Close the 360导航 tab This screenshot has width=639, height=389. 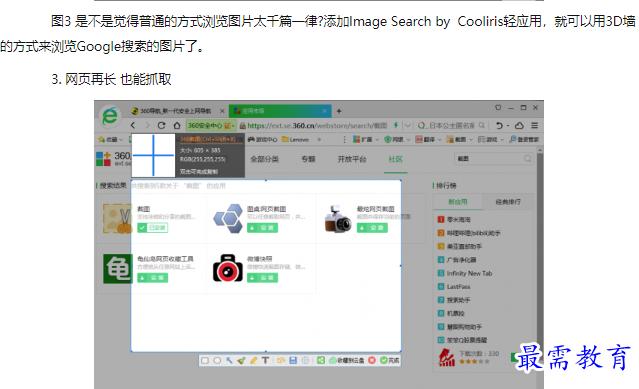(222, 111)
